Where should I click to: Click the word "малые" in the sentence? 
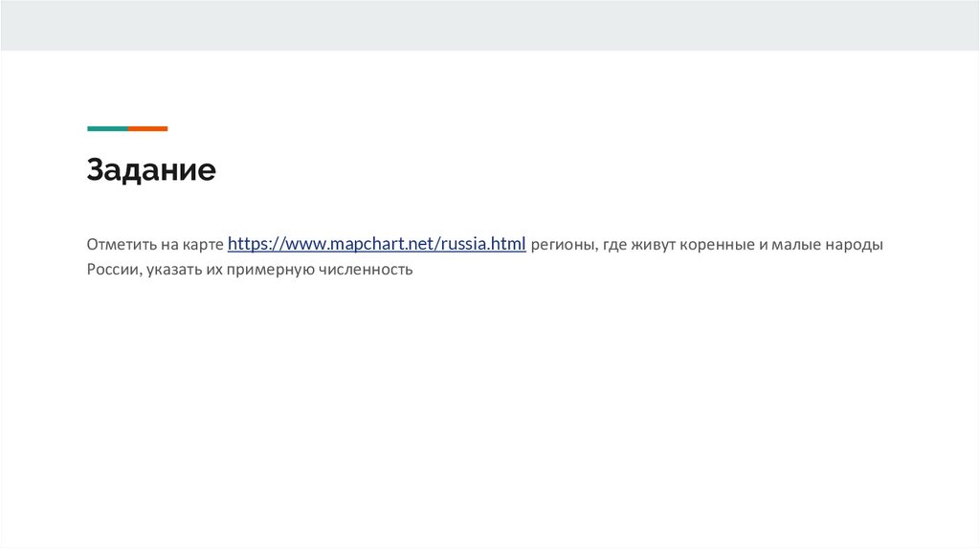796,245
